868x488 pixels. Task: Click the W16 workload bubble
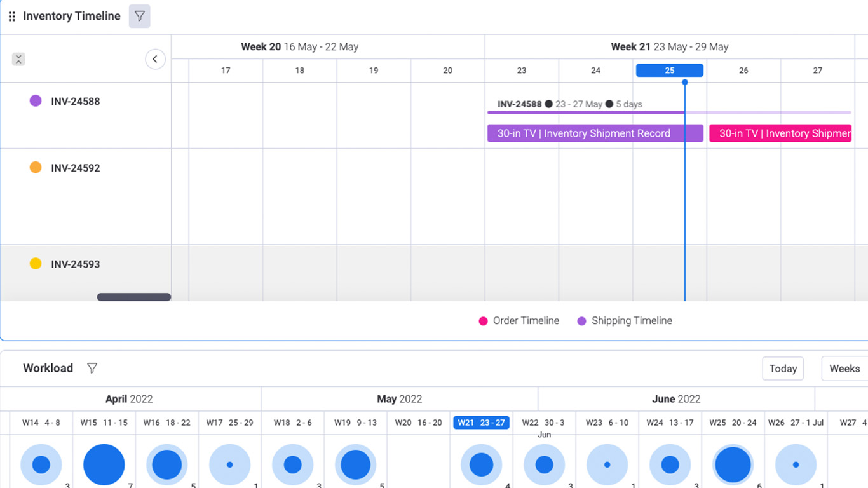[167, 464]
